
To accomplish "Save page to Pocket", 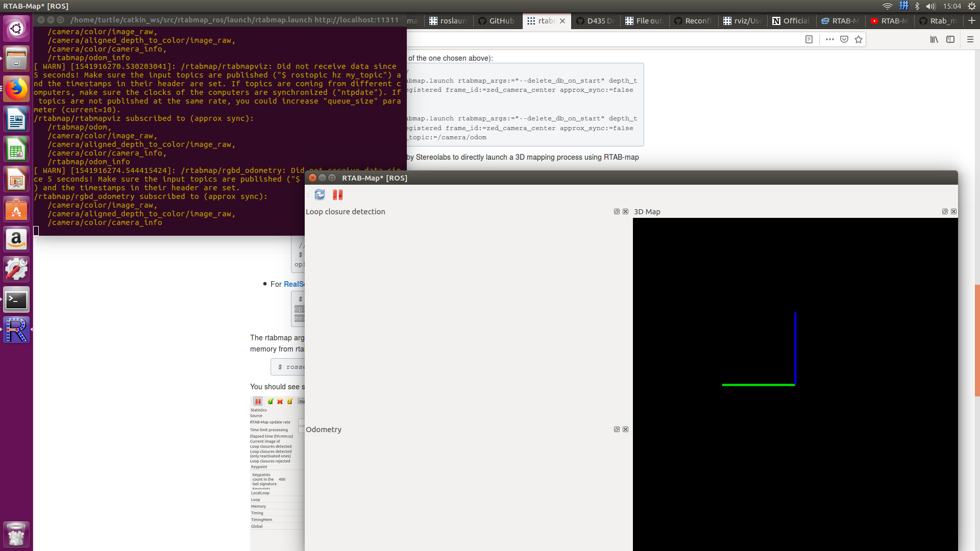I will (844, 39).
